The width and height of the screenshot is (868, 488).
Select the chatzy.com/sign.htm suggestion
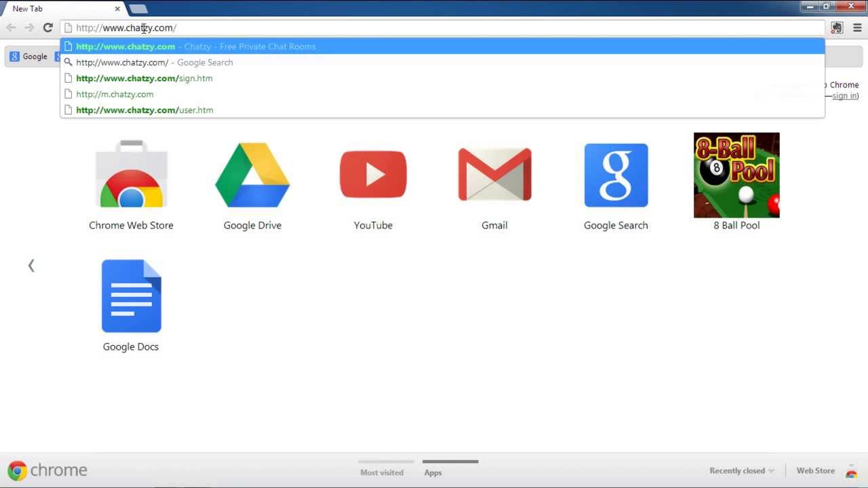click(442, 78)
